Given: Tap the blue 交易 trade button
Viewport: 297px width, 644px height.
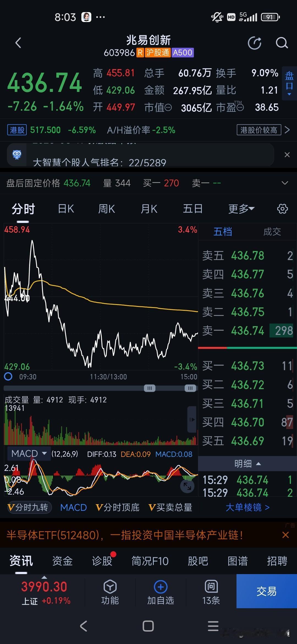Looking at the screenshot, I should click(267, 591).
